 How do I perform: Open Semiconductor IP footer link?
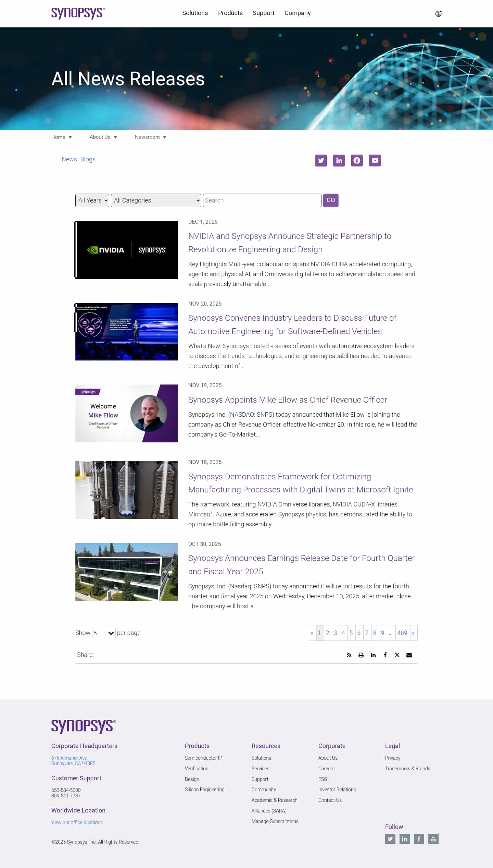203,758
